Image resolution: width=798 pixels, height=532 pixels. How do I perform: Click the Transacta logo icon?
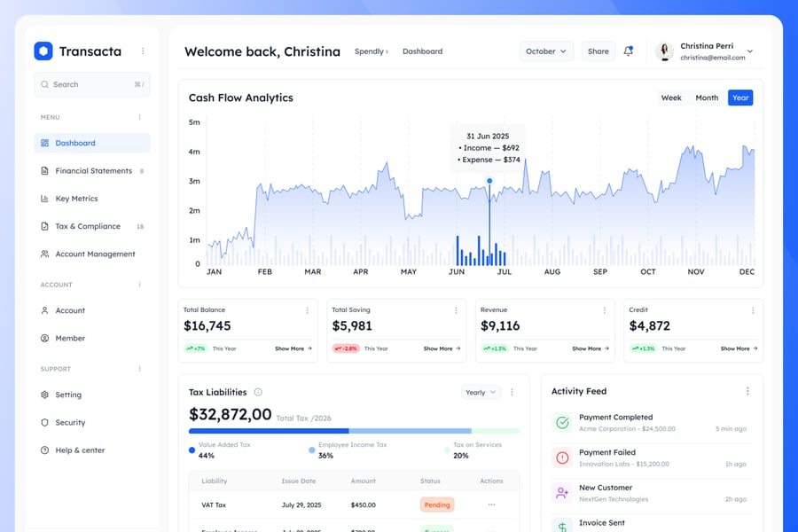tap(43, 51)
